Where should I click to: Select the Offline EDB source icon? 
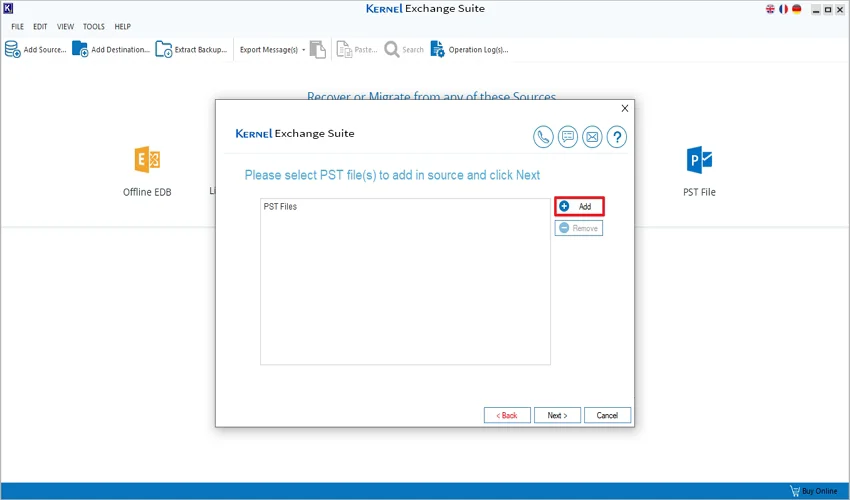(x=147, y=159)
